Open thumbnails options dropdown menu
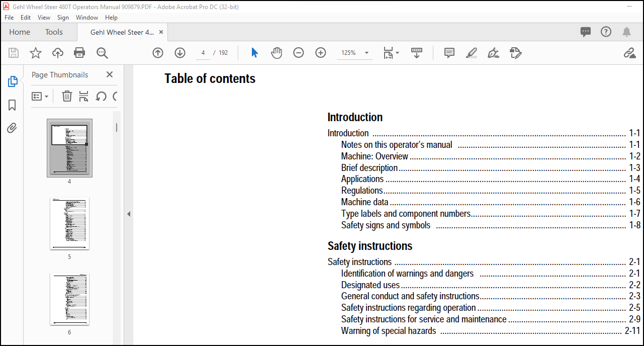The height and width of the screenshot is (346, 644). click(40, 96)
